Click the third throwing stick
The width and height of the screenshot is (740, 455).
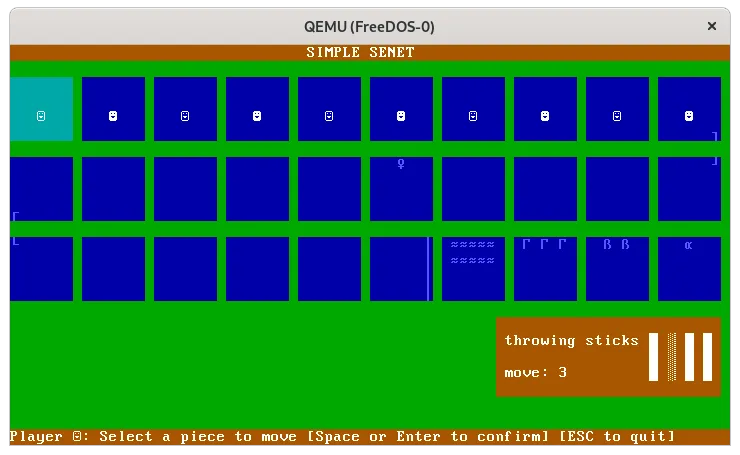tap(690, 357)
